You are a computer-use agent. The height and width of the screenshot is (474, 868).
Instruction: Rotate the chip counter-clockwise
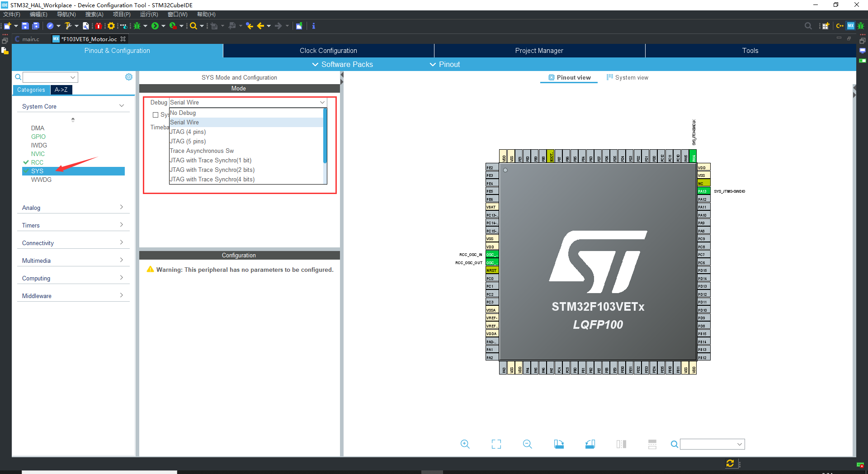pyautogui.click(x=590, y=444)
